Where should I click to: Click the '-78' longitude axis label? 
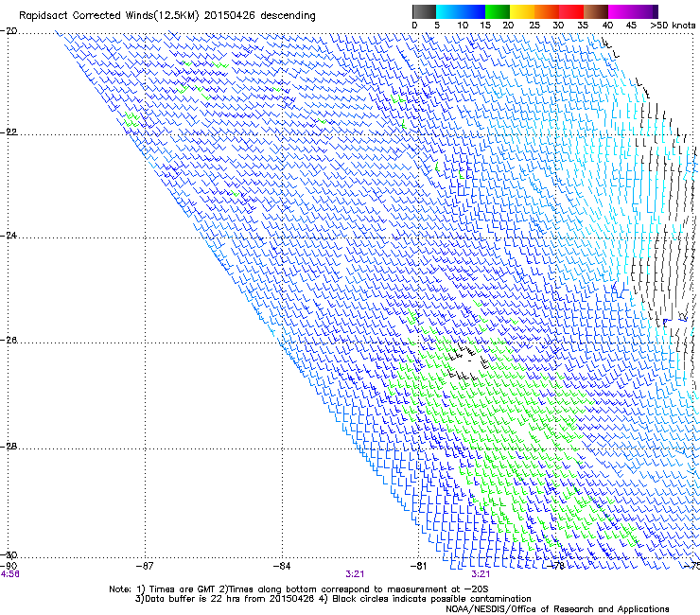[x=556, y=566]
